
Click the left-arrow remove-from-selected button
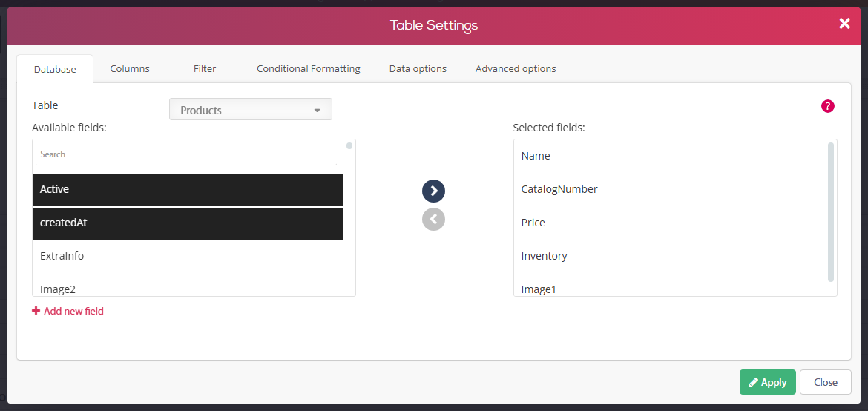433,220
